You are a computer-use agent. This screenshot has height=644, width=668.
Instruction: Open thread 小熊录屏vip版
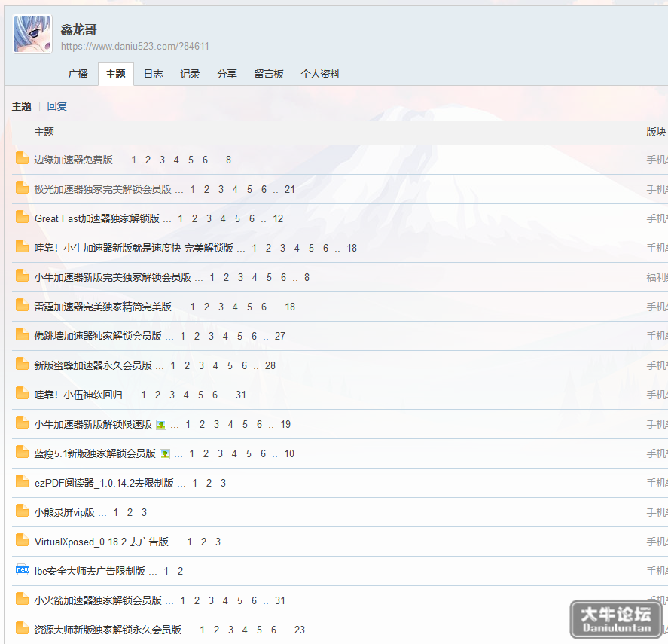[x=64, y=513]
